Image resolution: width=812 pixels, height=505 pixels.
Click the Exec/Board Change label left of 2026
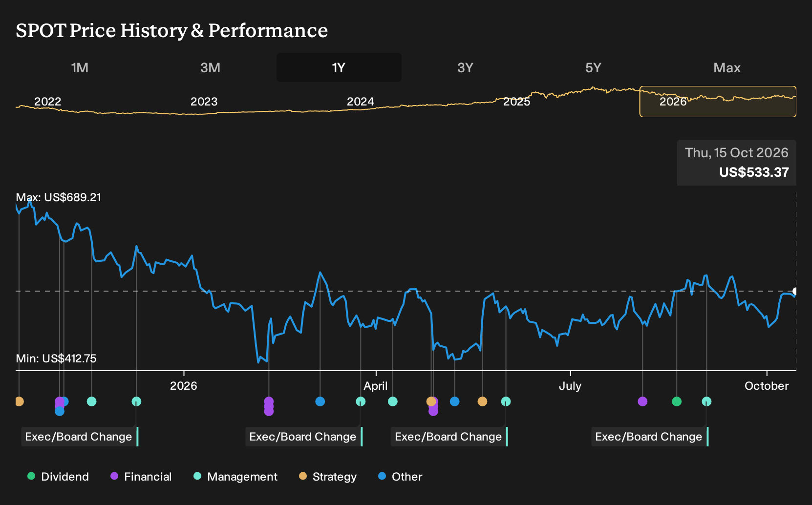pos(80,437)
